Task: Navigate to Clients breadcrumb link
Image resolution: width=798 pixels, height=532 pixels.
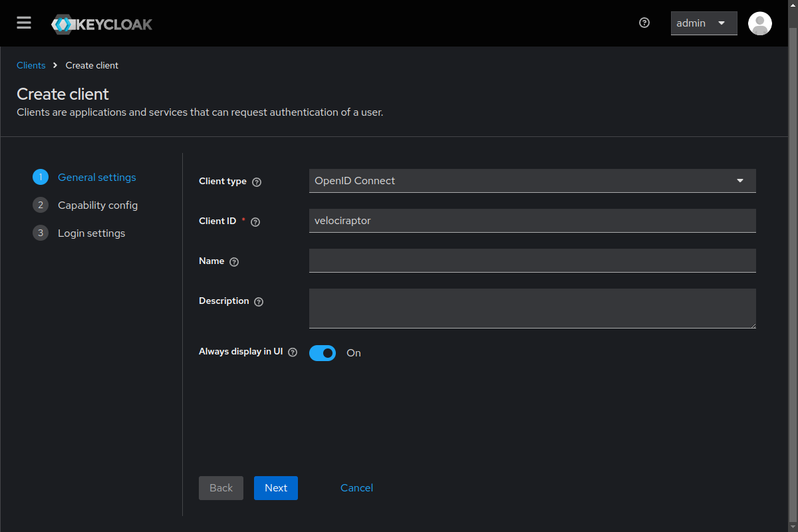Action: click(x=31, y=65)
